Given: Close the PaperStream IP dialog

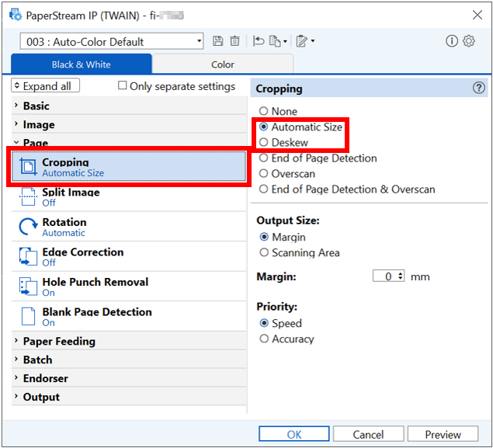Looking at the screenshot, I should 477,15.
